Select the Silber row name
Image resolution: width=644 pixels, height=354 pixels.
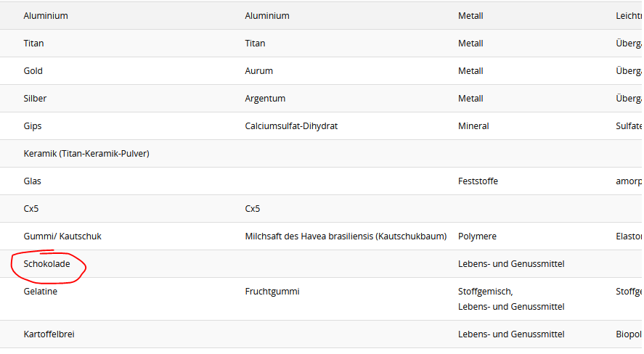click(35, 99)
